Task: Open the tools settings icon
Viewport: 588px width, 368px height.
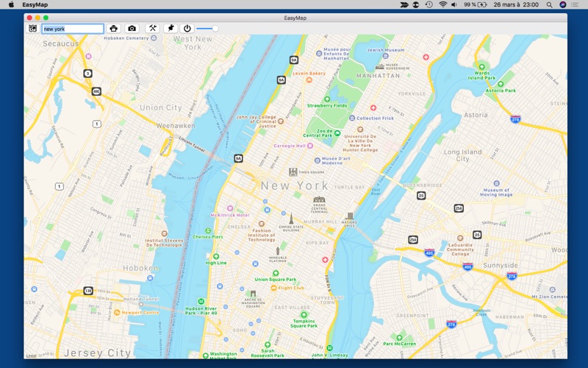Action: tap(152, 29)
